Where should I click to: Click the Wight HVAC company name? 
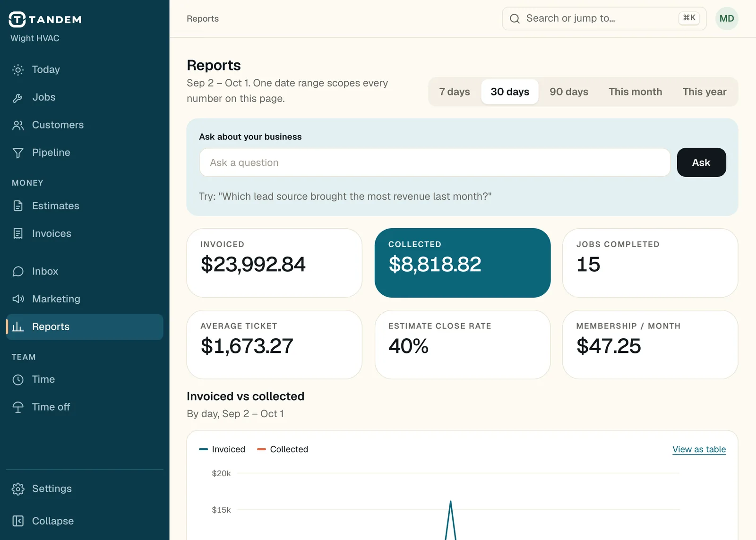point(35,38)
